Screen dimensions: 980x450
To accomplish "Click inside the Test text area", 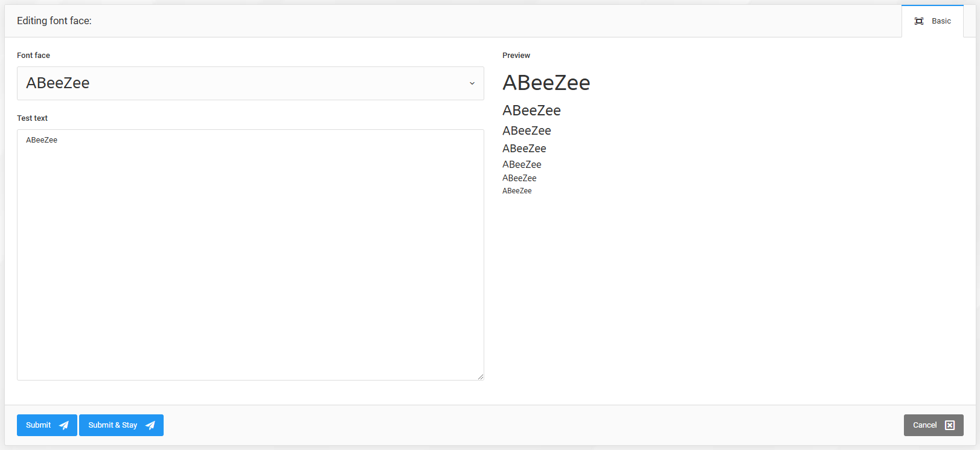I will 250,260.
